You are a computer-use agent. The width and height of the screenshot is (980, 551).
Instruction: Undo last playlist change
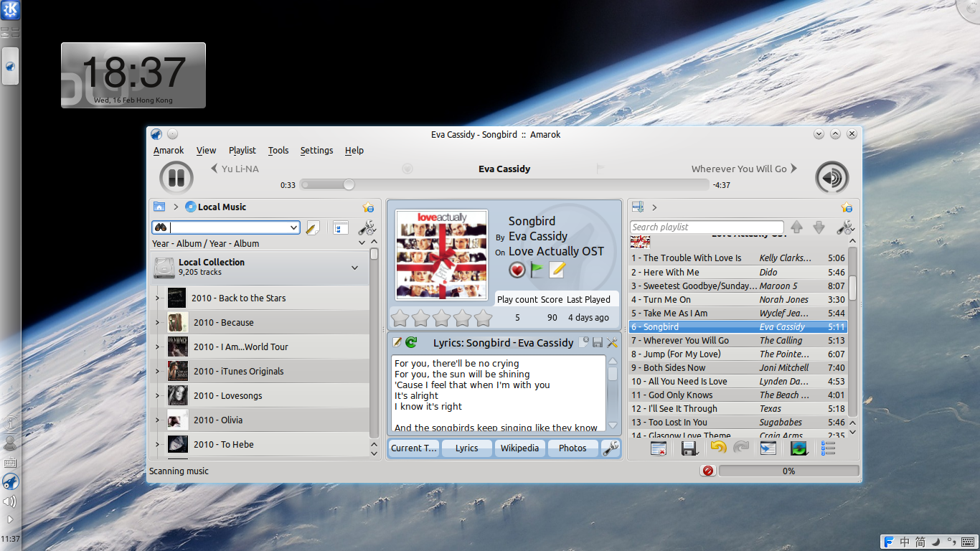718,448
